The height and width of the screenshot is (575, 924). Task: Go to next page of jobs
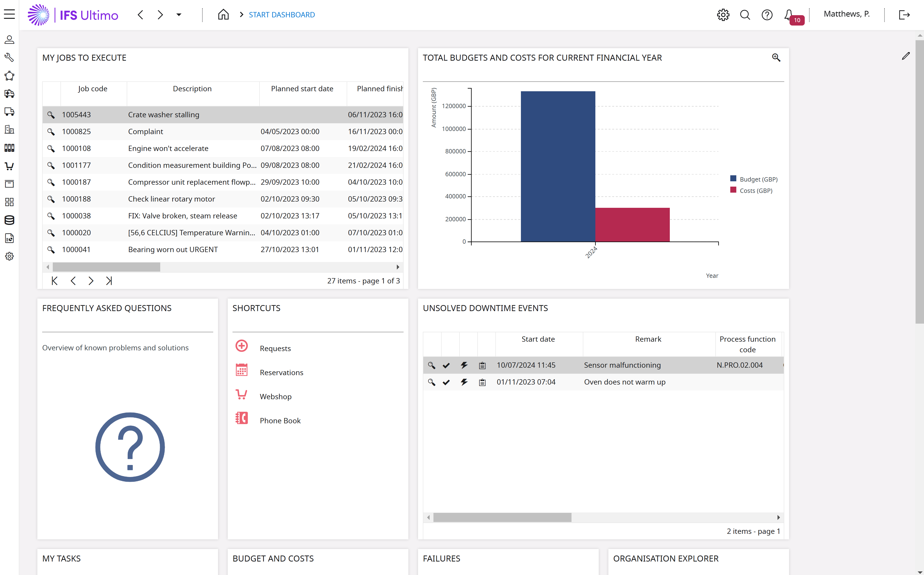tap(91, 281)
